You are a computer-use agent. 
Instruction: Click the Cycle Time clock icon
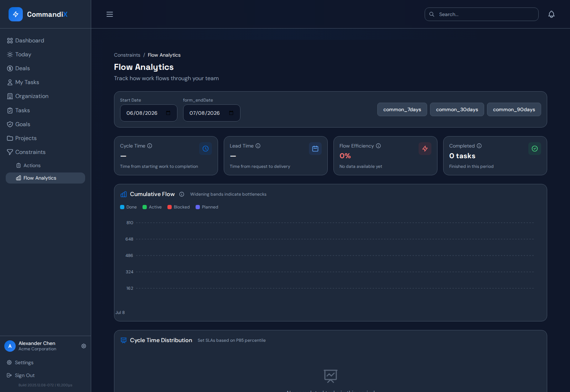tap(206, 149)
